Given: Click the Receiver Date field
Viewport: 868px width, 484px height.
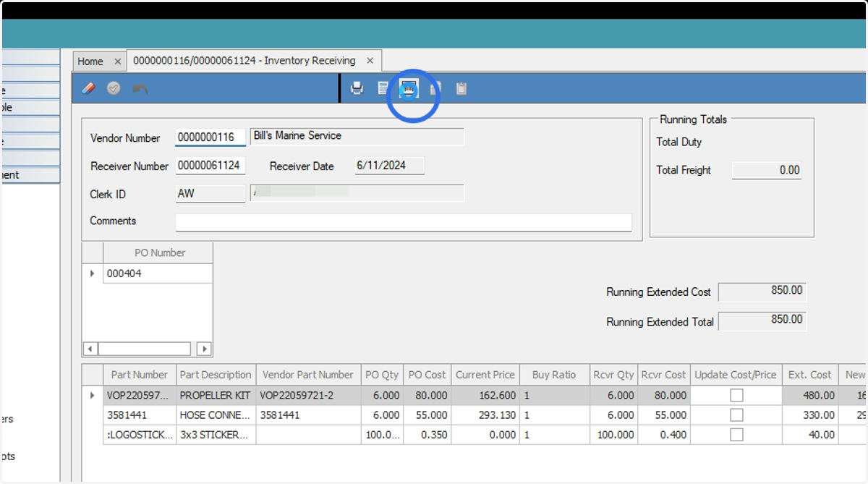Looking at the screenshot, I should pos(389,166).
